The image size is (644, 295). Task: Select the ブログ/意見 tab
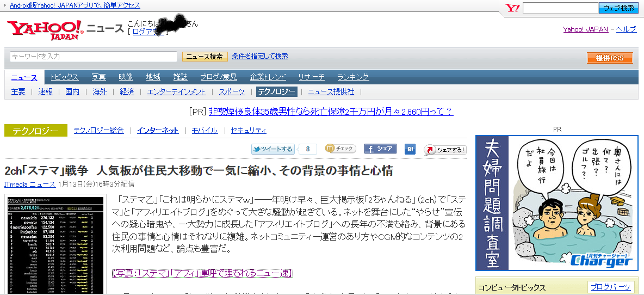[219, 77]
